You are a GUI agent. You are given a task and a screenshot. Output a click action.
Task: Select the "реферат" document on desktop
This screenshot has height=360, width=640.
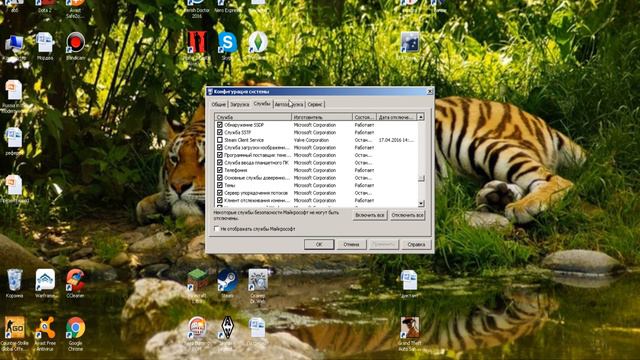coord(14,142)
